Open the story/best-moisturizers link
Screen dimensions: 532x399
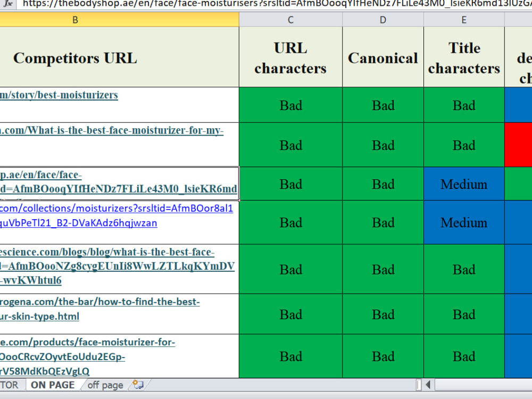tap(59, 95)
